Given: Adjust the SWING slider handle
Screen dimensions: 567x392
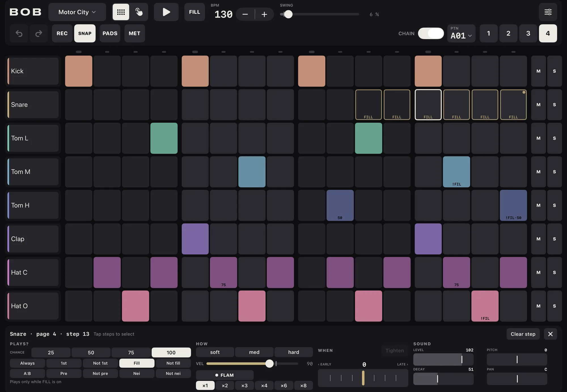Looking at the screenshot, I should pos(288,14).
